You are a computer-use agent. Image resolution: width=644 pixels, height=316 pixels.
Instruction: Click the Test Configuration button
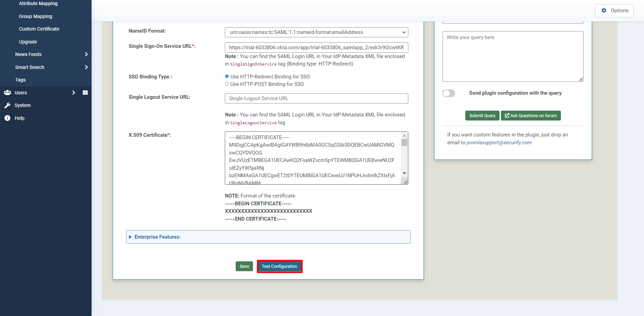pyautogui.click(x=279, y=266)
